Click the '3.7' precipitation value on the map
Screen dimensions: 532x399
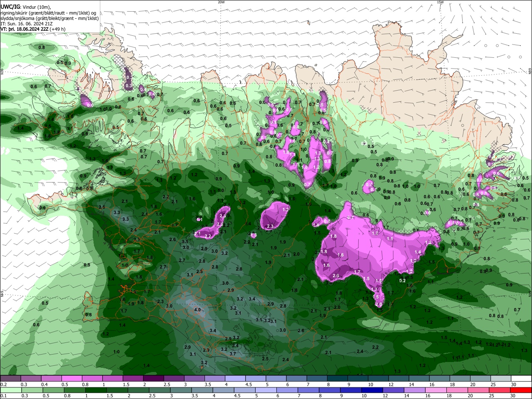tap(233, 354)
